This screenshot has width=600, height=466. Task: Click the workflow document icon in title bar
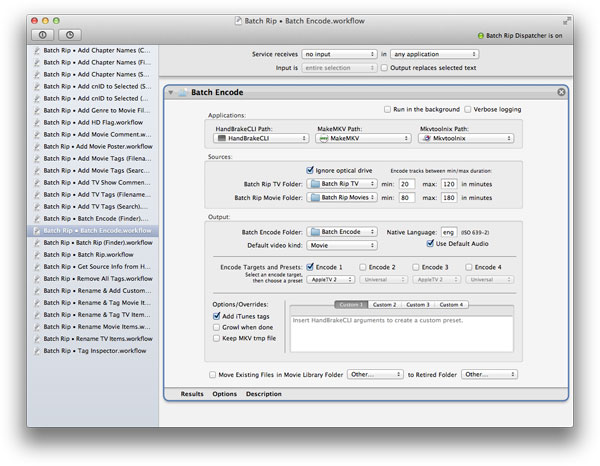[x=237, y=20]
